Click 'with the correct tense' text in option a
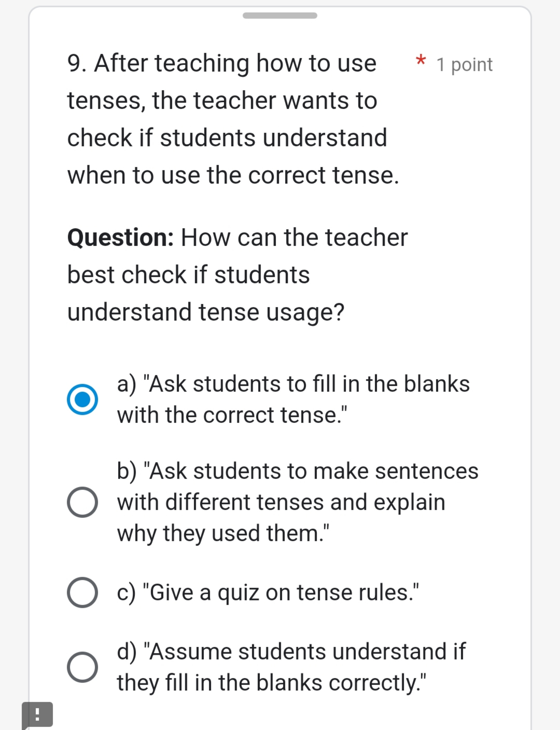 (232, 415)
